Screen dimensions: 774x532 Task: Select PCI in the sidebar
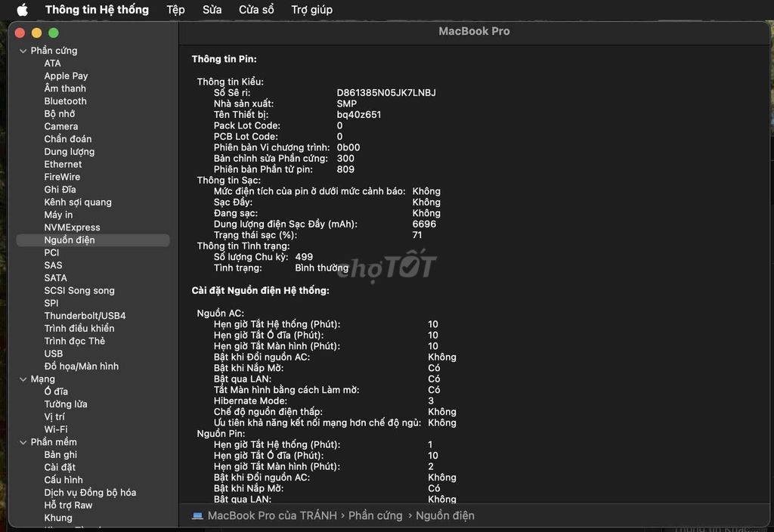51,252
